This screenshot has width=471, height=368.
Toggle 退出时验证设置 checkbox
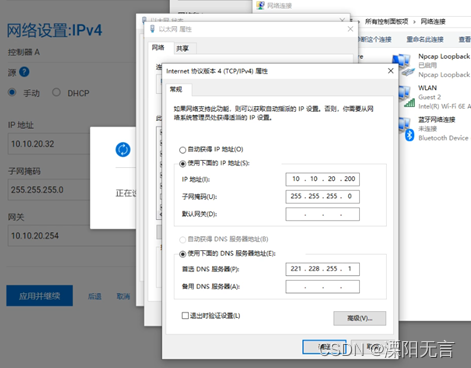click(185, 315)
